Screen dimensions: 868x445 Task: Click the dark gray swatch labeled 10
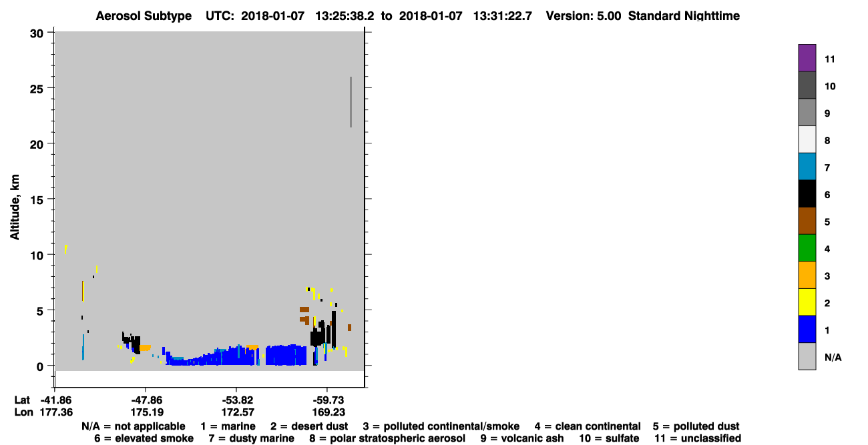click(x=807, y=85)
